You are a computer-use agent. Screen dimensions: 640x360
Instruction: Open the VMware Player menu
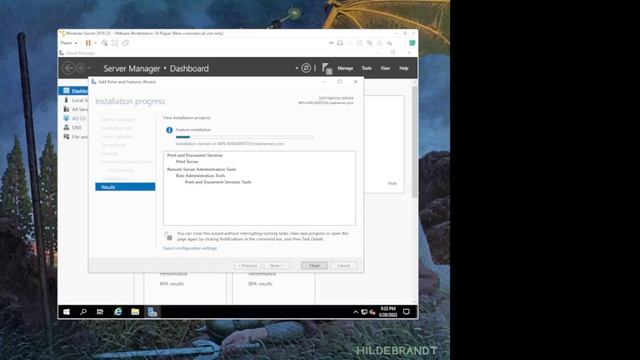69,43
